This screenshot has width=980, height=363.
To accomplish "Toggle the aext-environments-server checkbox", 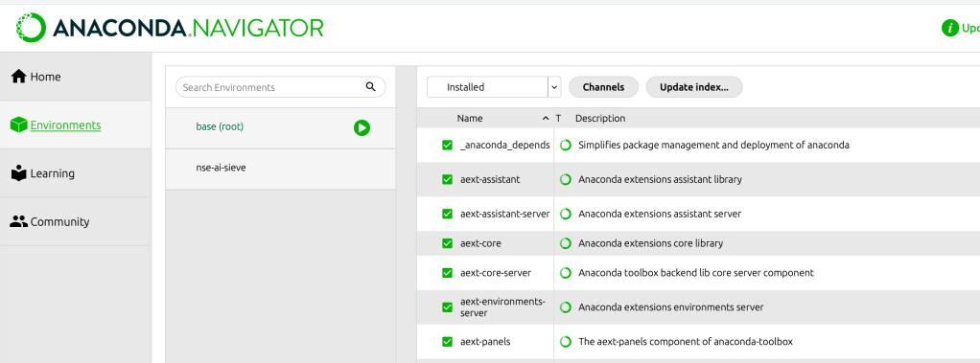I will (447, 307).
